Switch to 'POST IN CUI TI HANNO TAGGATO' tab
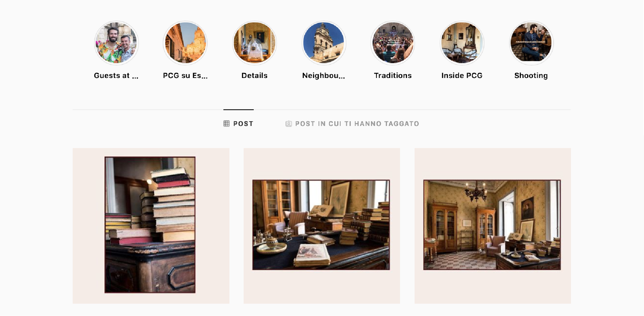The image size is (644, 316). coord(352,124)
